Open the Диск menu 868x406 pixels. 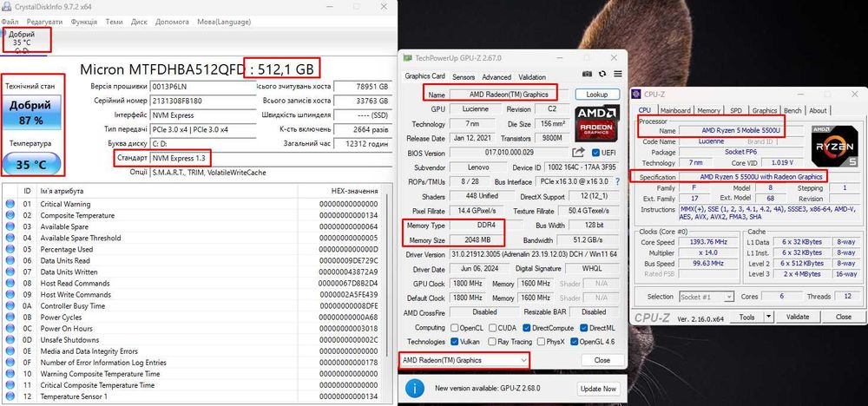[x=139, y=22]
